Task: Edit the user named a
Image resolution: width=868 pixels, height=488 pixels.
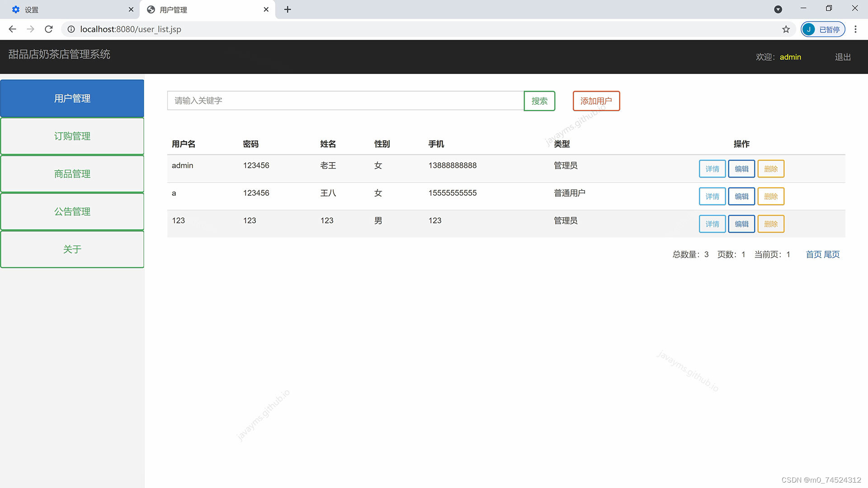Action: pos(741,196)
